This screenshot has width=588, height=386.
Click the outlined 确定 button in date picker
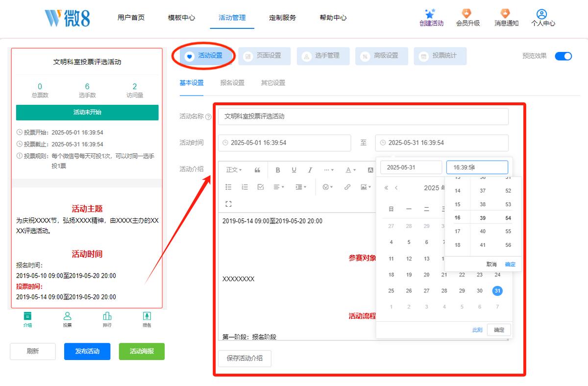point(499,330)
